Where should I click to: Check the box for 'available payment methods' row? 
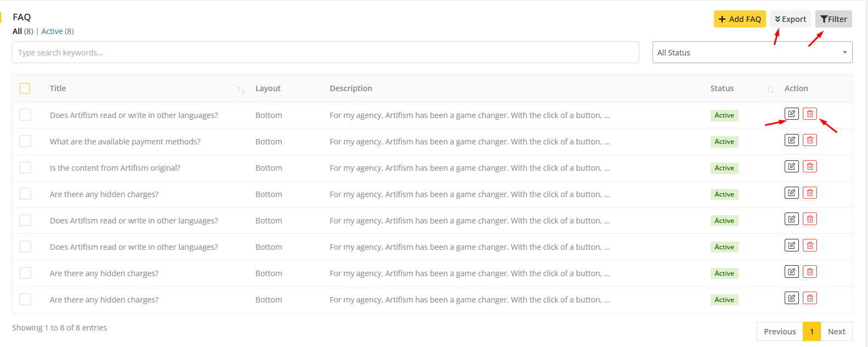click(25, 141)
